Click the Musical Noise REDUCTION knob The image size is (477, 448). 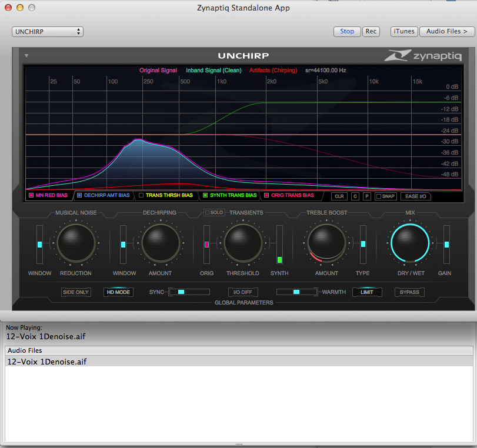pos(76,243)
